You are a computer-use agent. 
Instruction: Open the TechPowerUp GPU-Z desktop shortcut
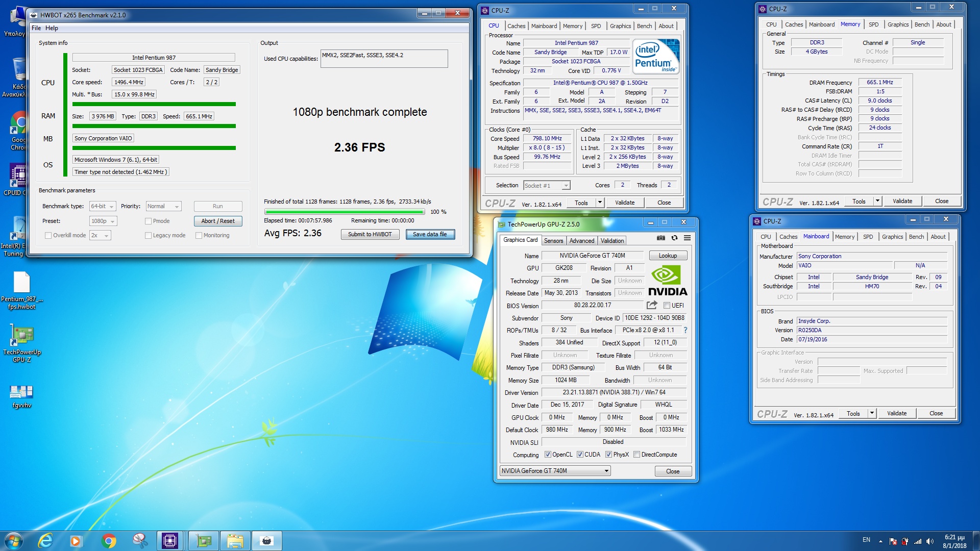(22, 344)
